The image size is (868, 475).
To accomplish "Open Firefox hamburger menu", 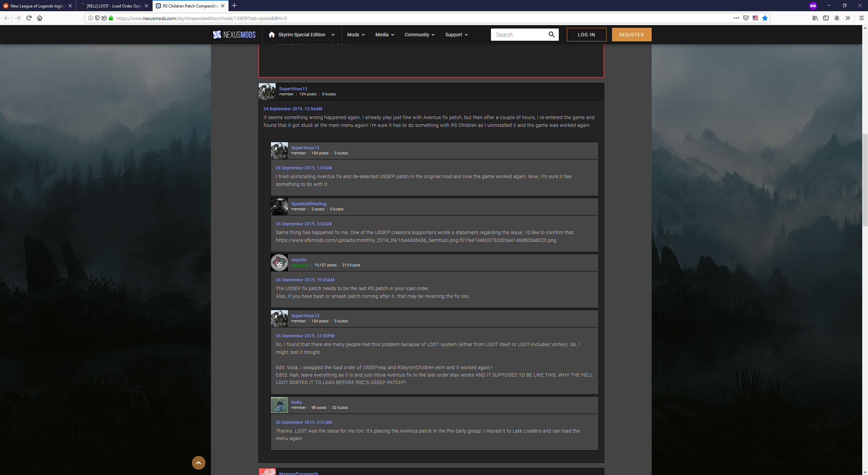I will (x=861, y=18).
